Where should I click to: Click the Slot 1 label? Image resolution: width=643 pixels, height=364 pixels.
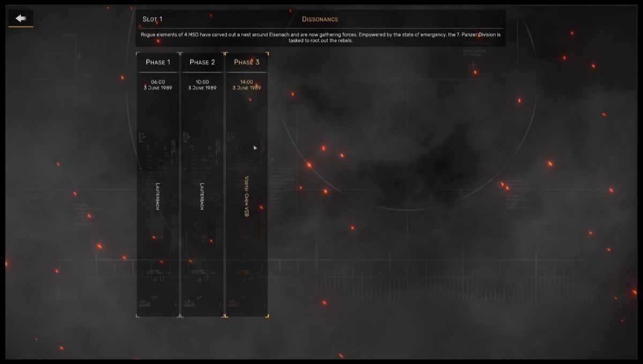pos(152,19)
